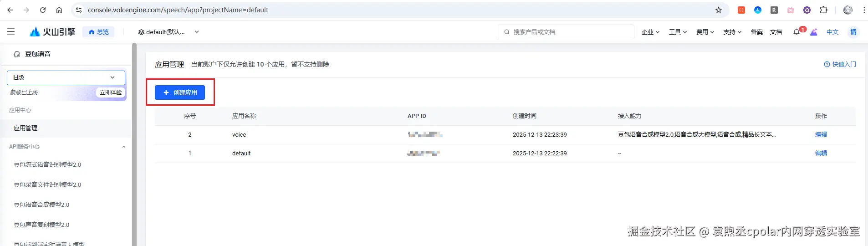Click the sidebar vertical scrollbar

coord(134,144)
